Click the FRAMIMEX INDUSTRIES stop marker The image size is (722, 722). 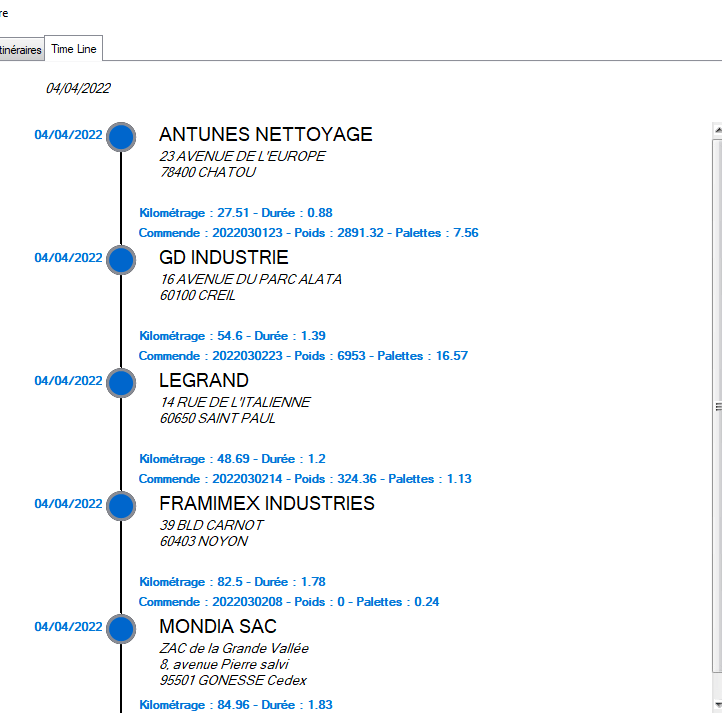(x=121, y=506)
